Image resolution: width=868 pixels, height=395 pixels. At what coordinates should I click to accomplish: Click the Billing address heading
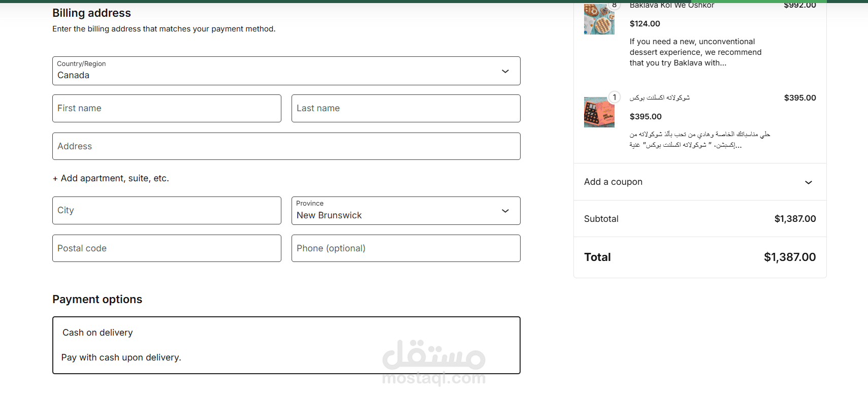click(x=91, y=13)
